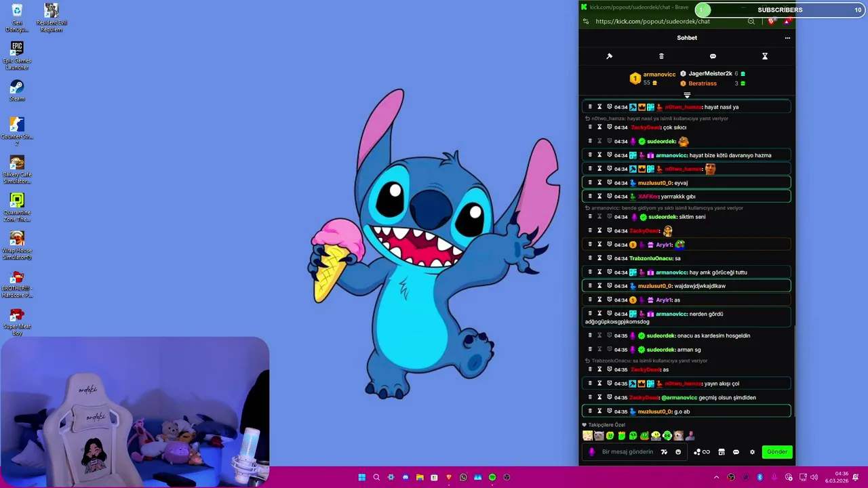This screenshot has height=488, width=868.
Task: Open WhatsApp from the taskbar
Action: [x=463, y=477]
